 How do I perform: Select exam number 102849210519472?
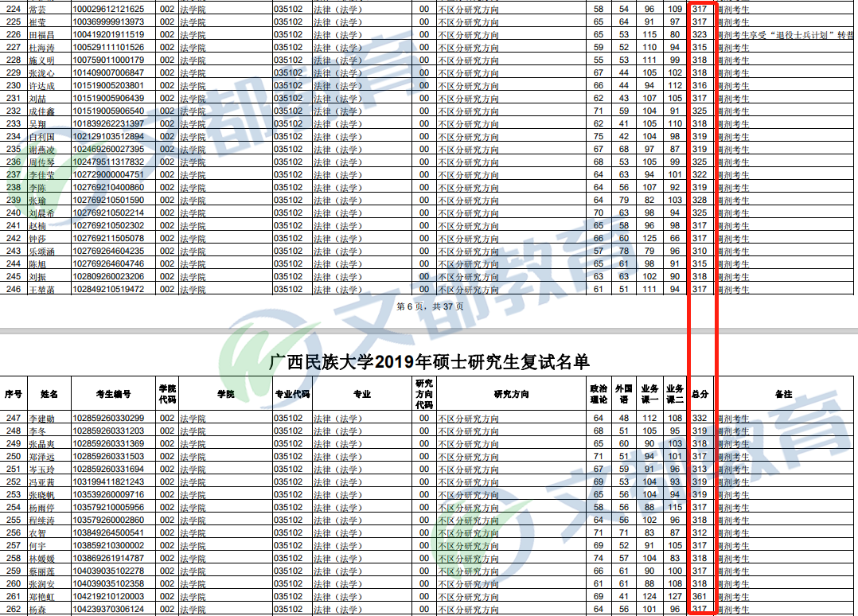108,290
